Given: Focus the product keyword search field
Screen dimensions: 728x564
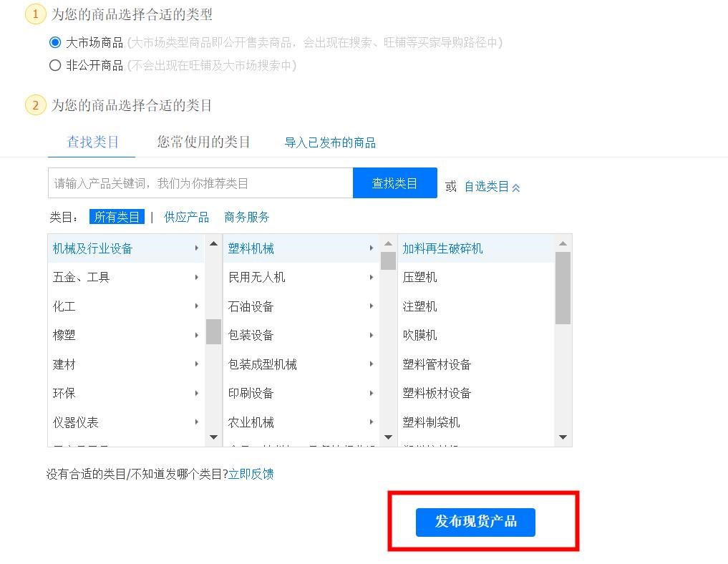Looking at the screenshot, I should click(200, 183).
